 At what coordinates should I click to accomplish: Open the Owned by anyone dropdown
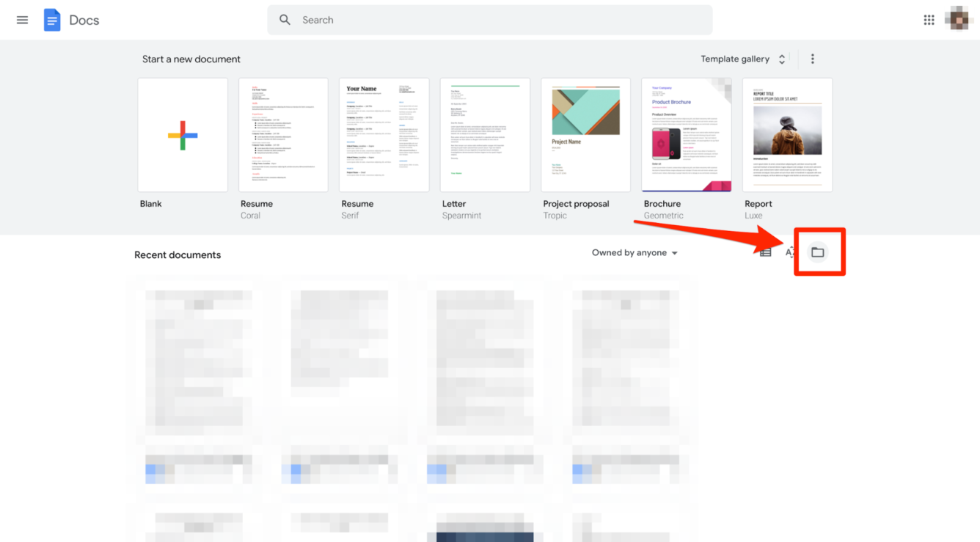(635, 252)
